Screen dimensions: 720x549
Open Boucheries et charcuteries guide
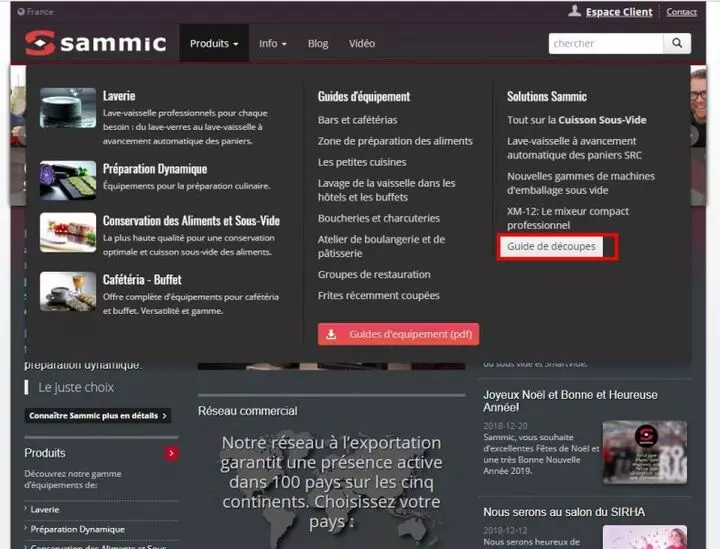[379, 218]
